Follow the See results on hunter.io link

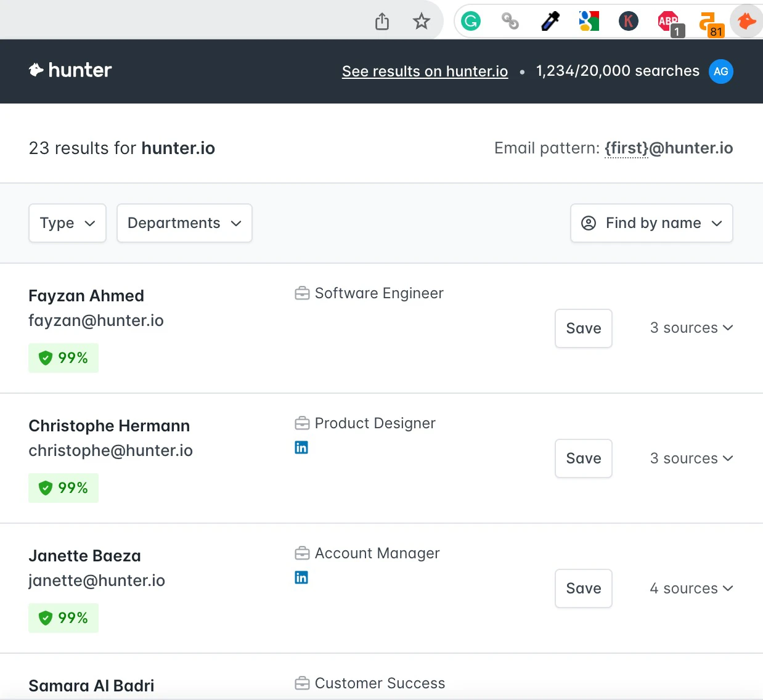tap(425, 71)
